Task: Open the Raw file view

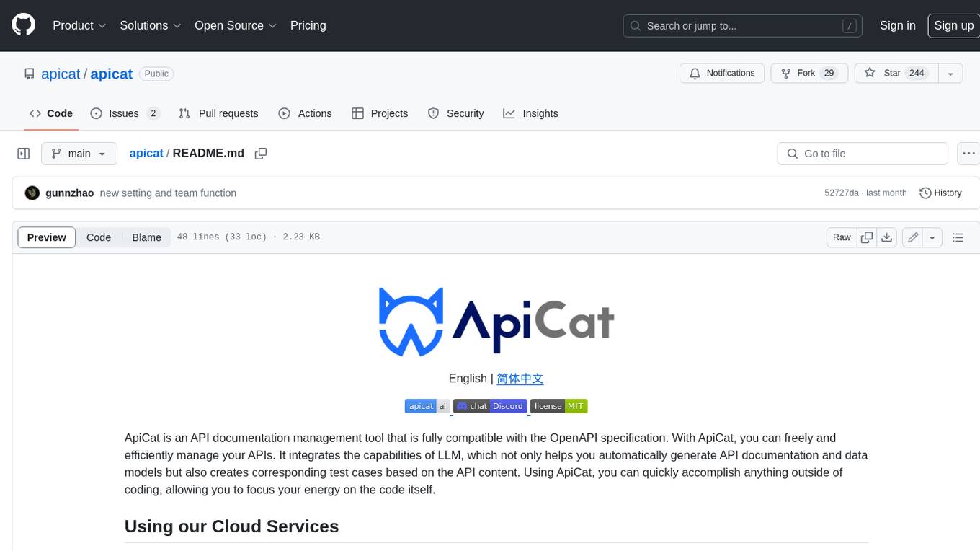Action: [842, 237]
